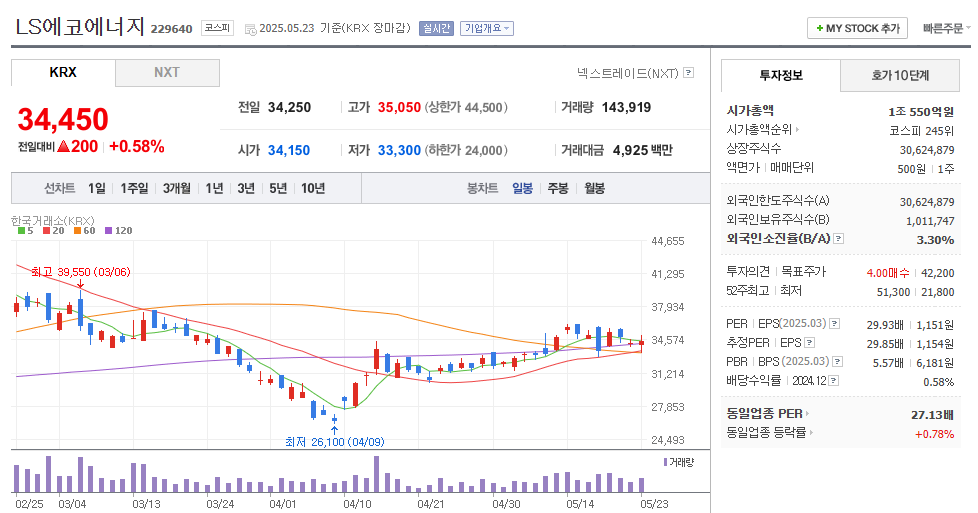Switch to the KRX tab
Image resolution: width=978 pixels, height=513 pixels.
pyautogui.click(x=63, y=72)
